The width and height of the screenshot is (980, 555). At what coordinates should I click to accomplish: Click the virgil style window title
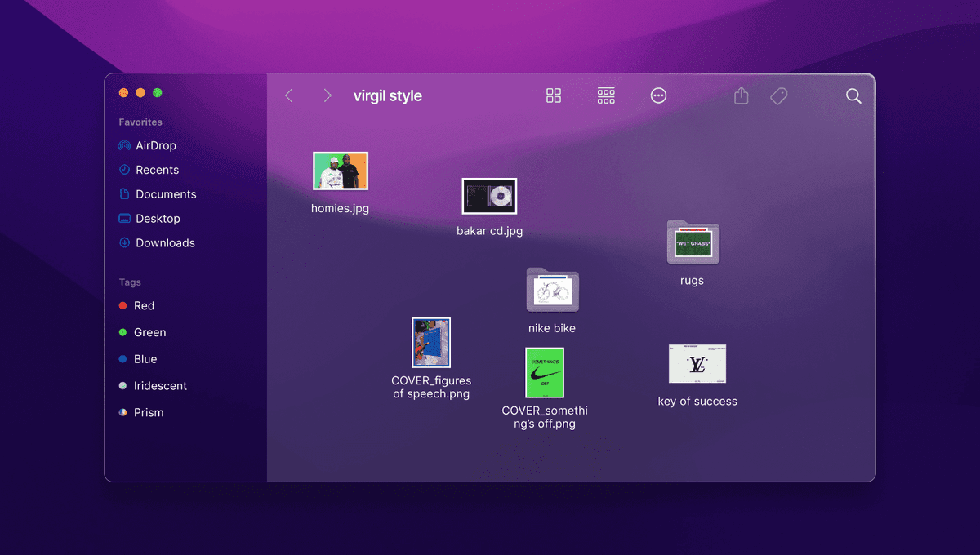point(387,95)
